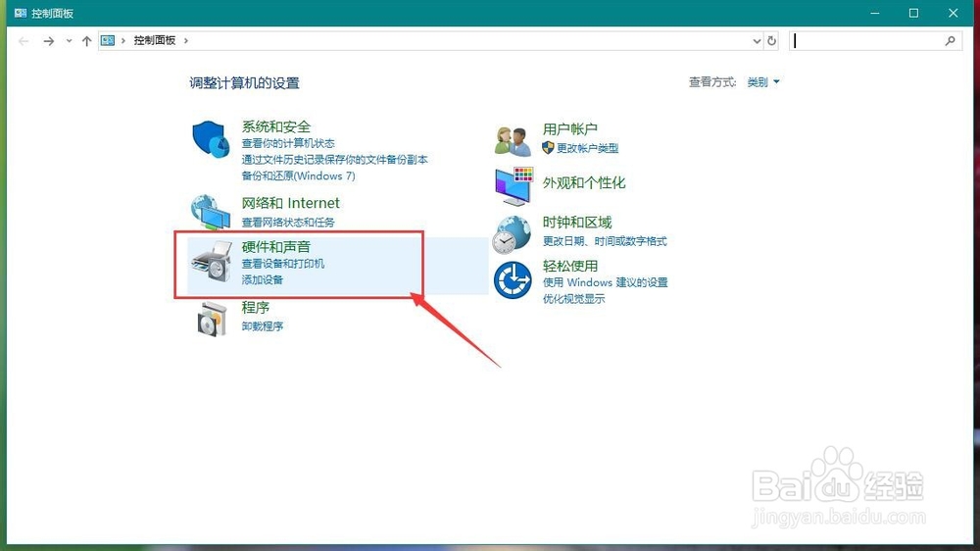Open the User Accounts people icon

click(513, 140)
